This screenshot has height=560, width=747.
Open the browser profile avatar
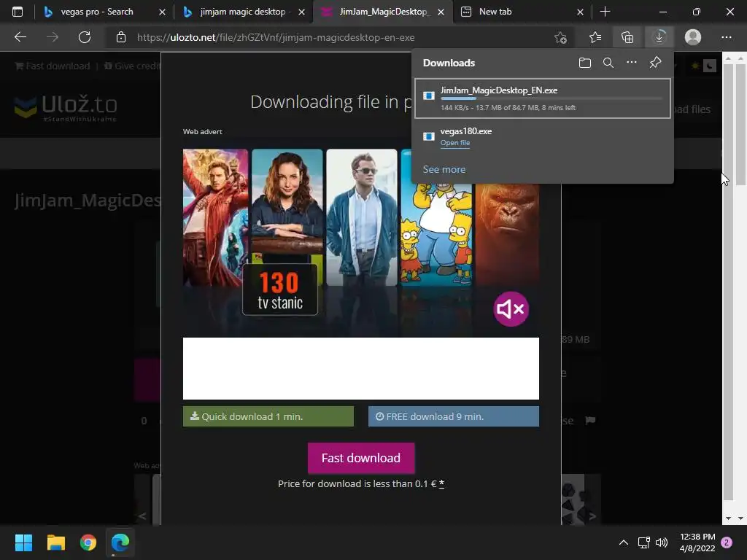693,37
